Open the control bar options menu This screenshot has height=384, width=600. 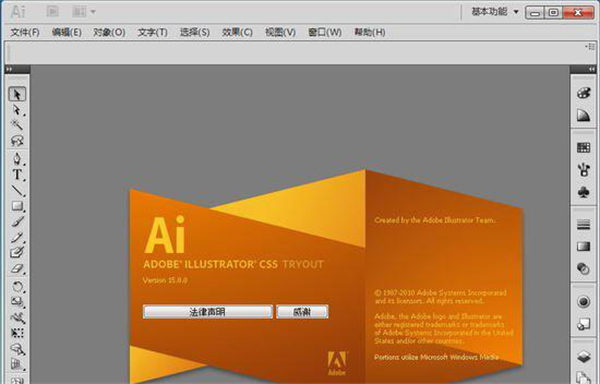[x=590, y=46]
